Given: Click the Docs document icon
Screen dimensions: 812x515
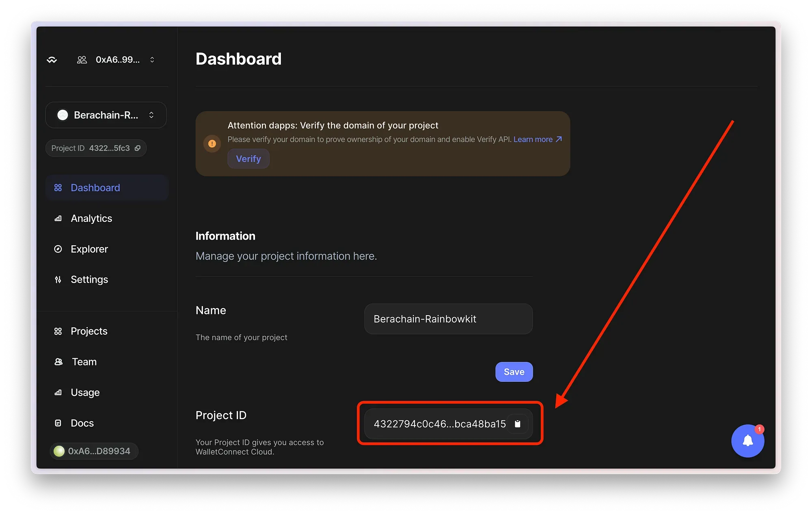Looking at the screenshot, I should coord(58,423).
